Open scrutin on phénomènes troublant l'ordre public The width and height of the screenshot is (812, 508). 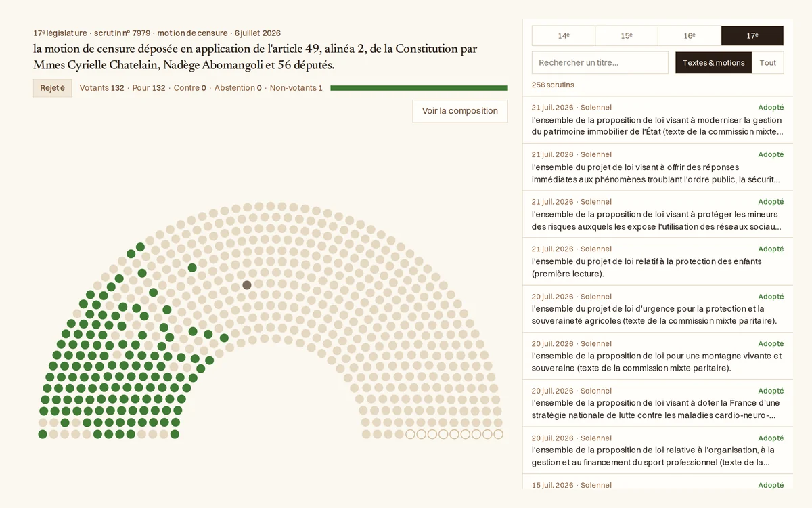pyautogui.click(x=658, y=167)
